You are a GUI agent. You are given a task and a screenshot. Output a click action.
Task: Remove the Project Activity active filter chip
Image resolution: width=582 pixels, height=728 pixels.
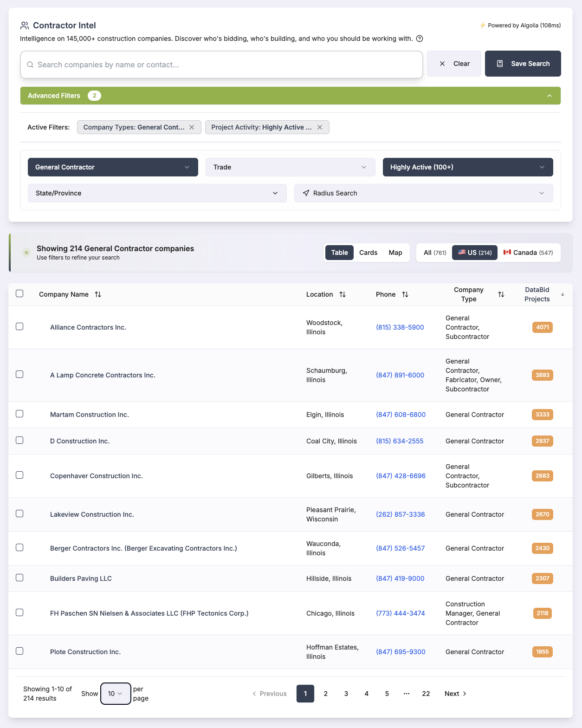[x=320, y=127]
